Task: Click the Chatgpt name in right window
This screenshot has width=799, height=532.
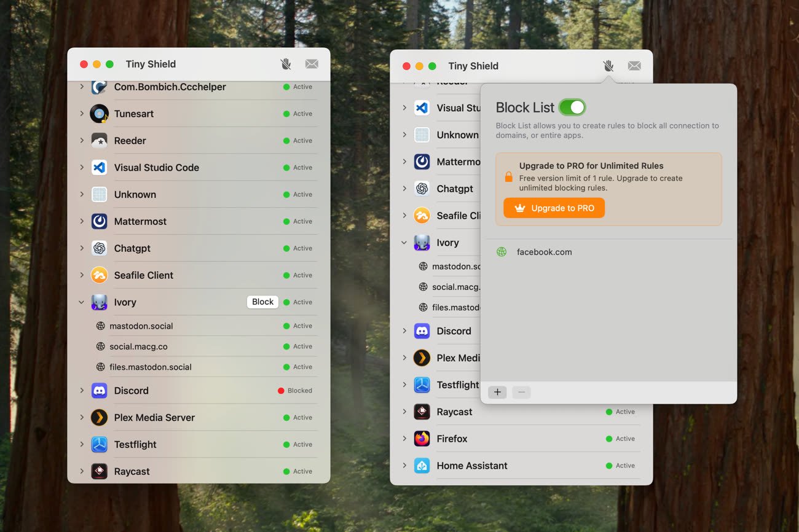Action: (455, 189)
